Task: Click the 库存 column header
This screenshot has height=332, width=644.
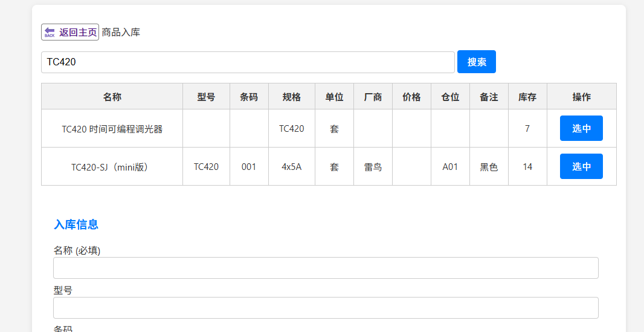Action: coord(527,97)
